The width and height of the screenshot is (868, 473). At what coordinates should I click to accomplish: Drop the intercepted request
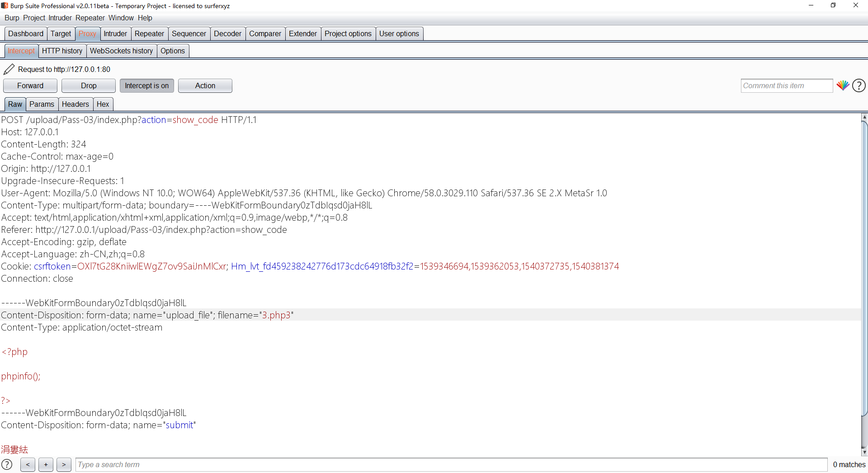pos(89,85)
